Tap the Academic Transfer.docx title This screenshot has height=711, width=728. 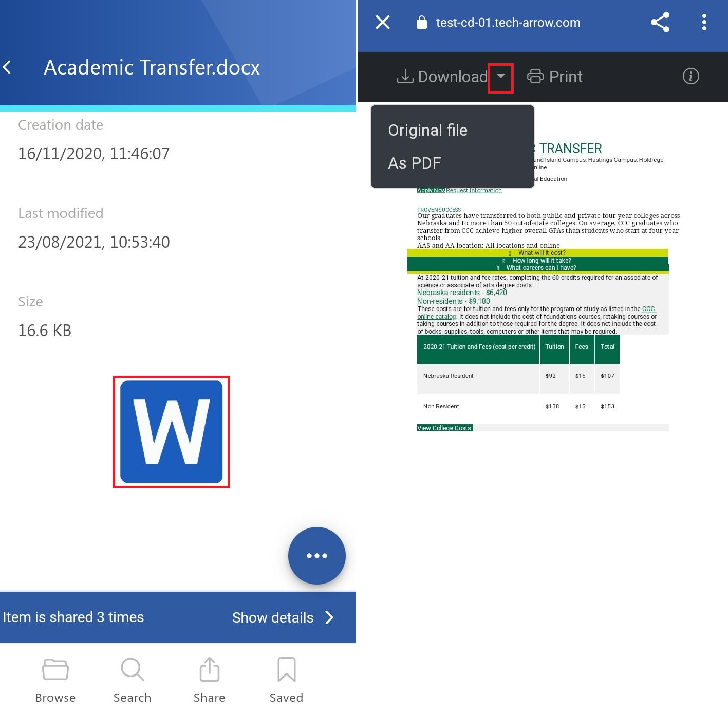coord(152,67)
